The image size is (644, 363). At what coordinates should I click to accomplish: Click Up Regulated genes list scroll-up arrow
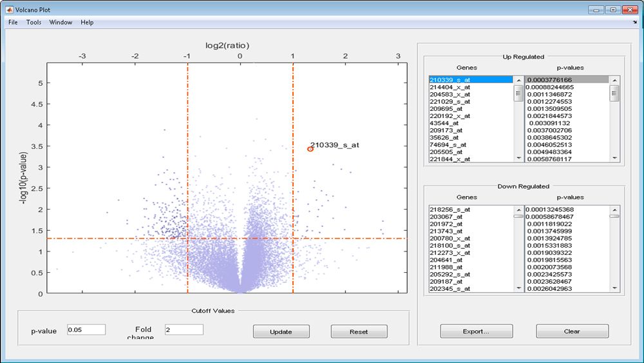[x=518, y=80]
